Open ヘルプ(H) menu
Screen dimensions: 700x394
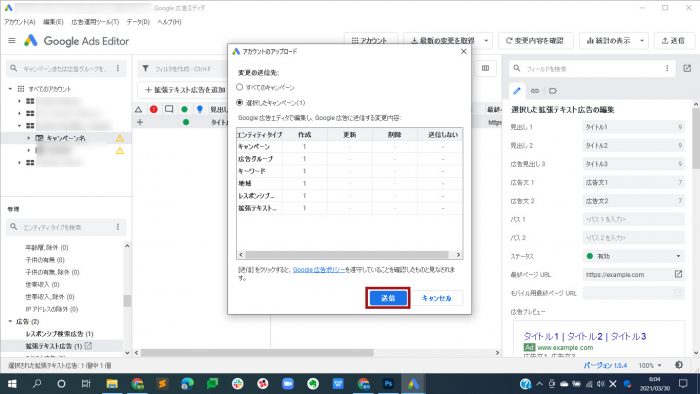[x=169, y=22]
